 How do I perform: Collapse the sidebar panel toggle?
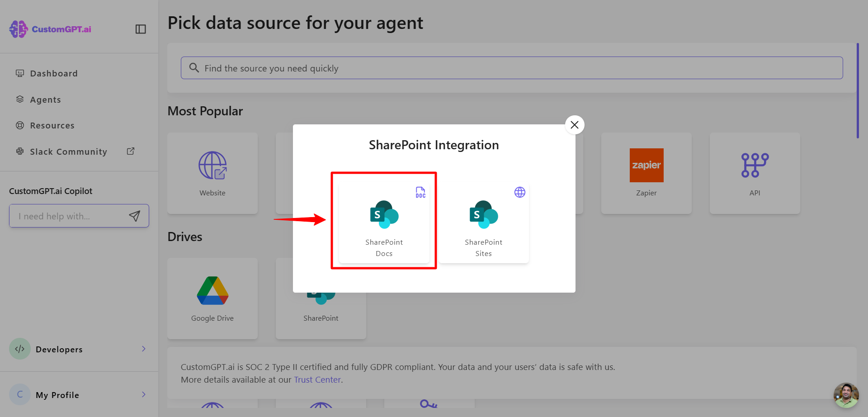[141, 29]
